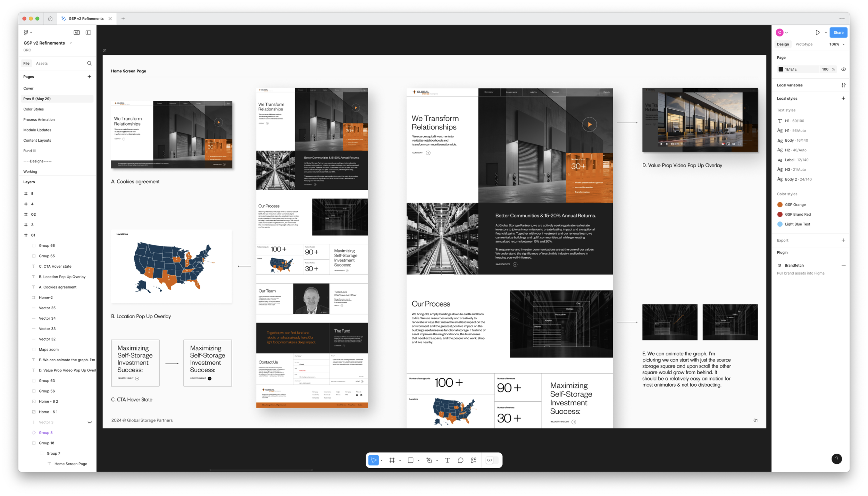Viewport: 868px width, 496px height.
Task: Toggle page background visibility eye icon
Action: 843,69
